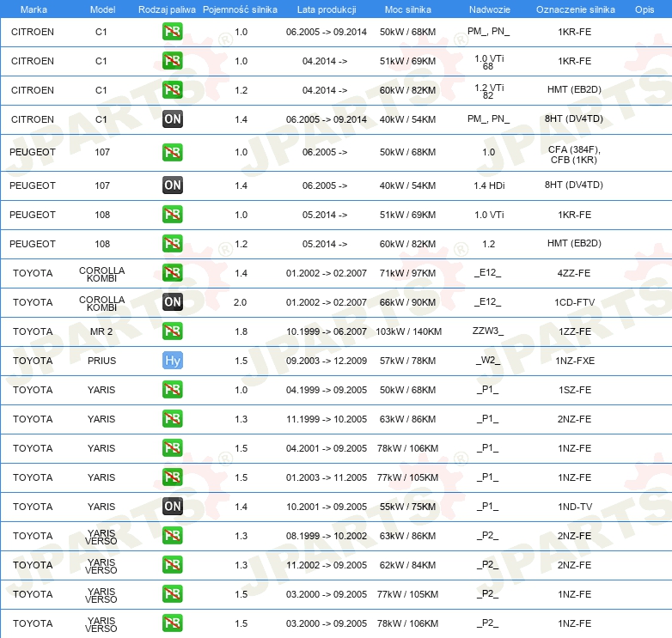The height and width of the screenshot is (638, 672).
Task: Click production years 10.1999 -> 06.2007
Action: click(x=327, y=331)
